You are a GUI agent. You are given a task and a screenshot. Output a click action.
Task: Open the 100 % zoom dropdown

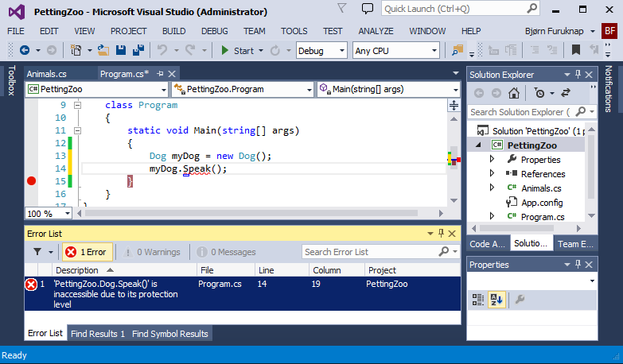click(49, 214)
